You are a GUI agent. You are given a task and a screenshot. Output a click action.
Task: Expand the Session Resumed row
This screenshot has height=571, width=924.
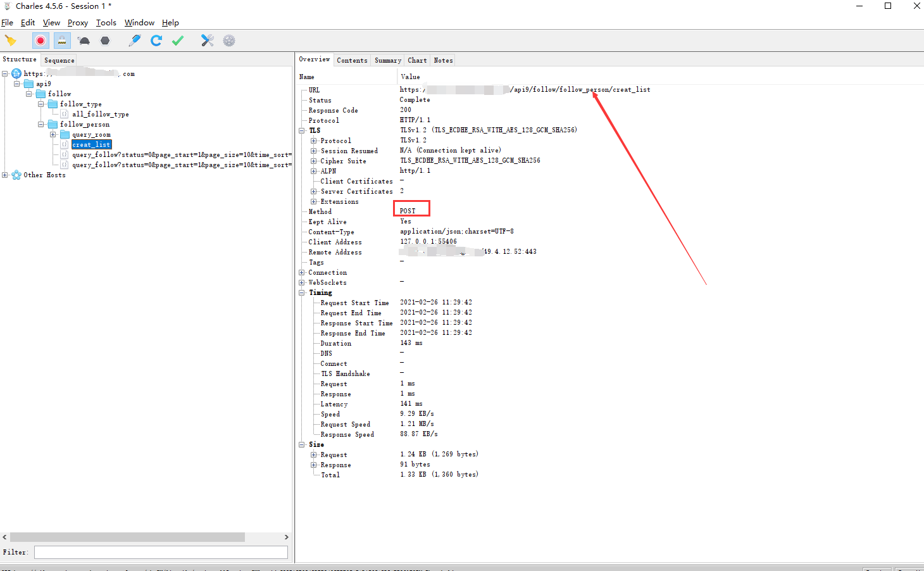tap(313, 151)
